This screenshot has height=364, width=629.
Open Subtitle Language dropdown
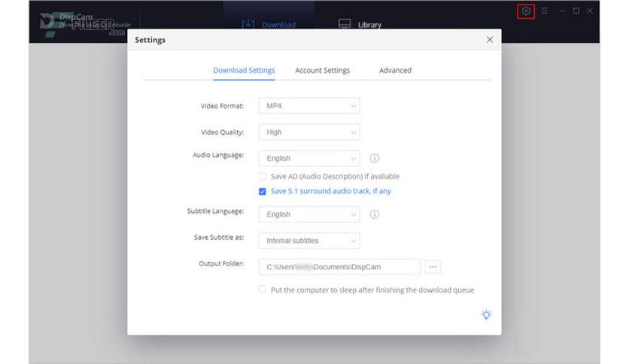point(309,214)
